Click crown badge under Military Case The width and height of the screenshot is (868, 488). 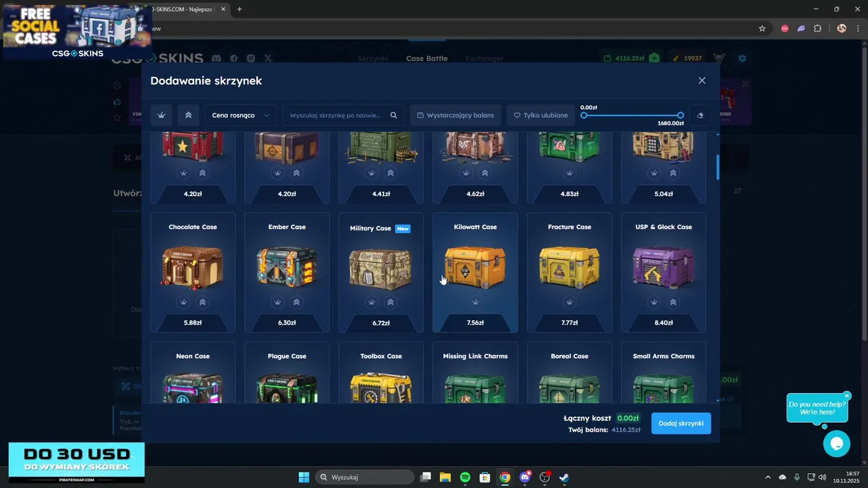coord(372,302)
